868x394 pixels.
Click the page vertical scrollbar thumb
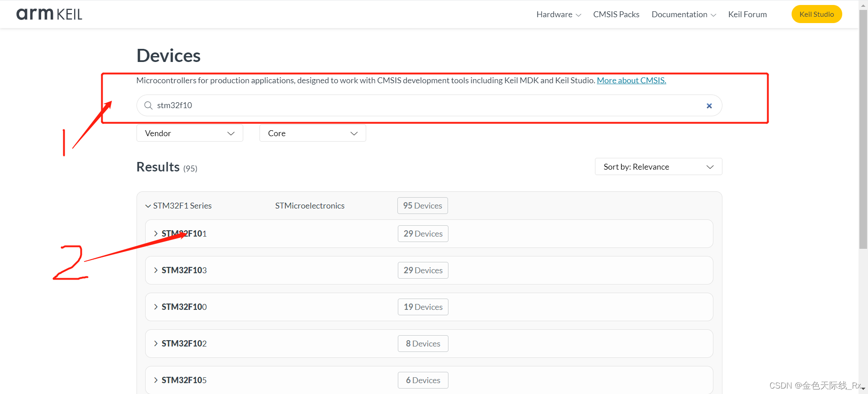pyautogui.click(x=863, y=129)
